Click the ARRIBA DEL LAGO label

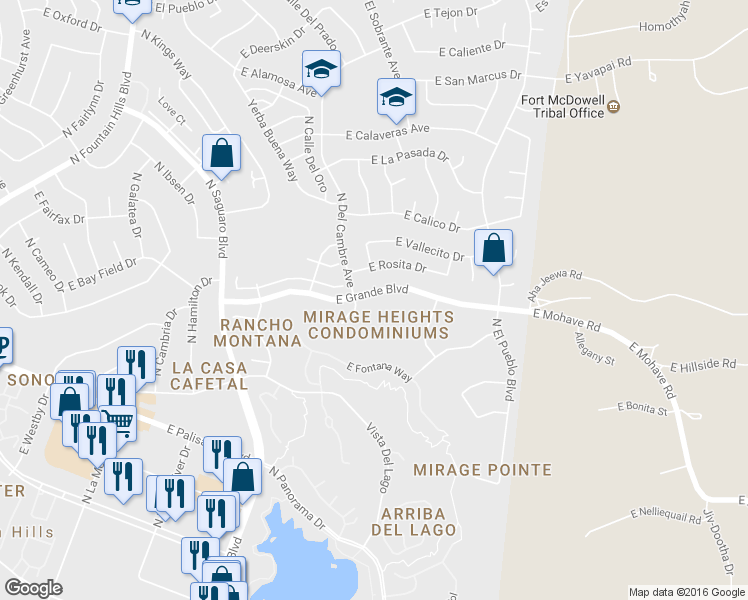(x=414, y=522)
